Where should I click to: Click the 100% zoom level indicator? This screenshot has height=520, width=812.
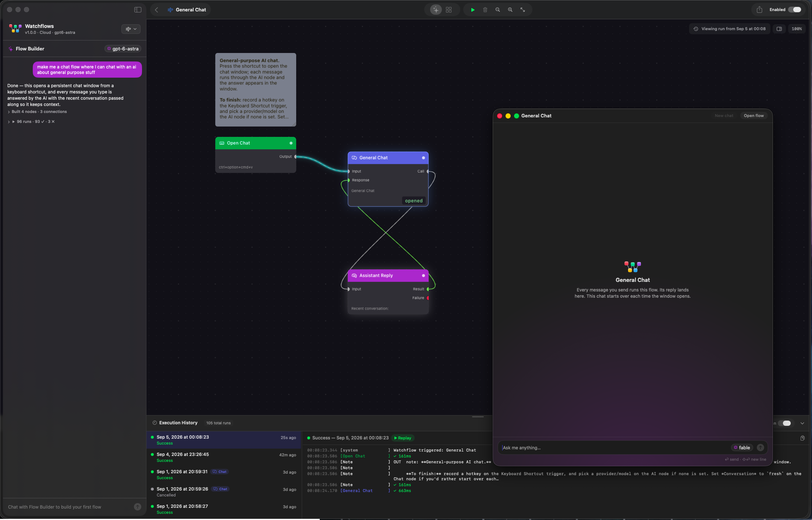pos(797,29)
